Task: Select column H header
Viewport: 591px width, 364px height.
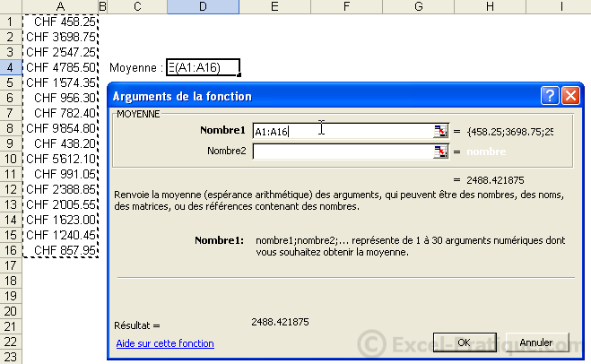Action: [490, 6]
